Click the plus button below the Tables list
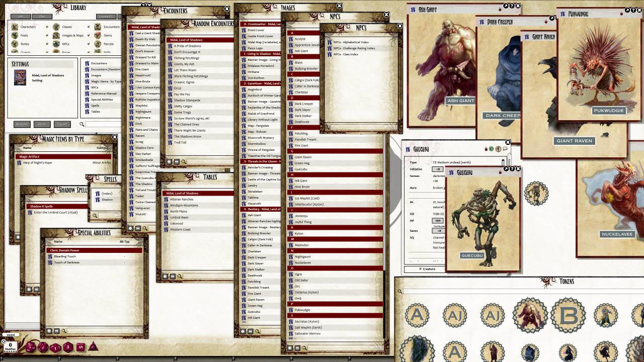644x362 pixels. [x=165, y=276]
